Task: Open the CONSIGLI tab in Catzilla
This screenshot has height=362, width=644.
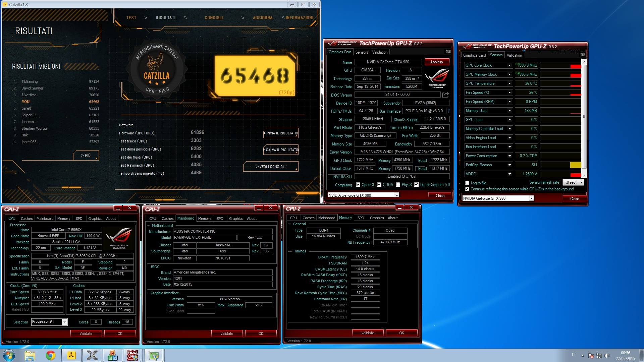Action: tap(214, 18)
